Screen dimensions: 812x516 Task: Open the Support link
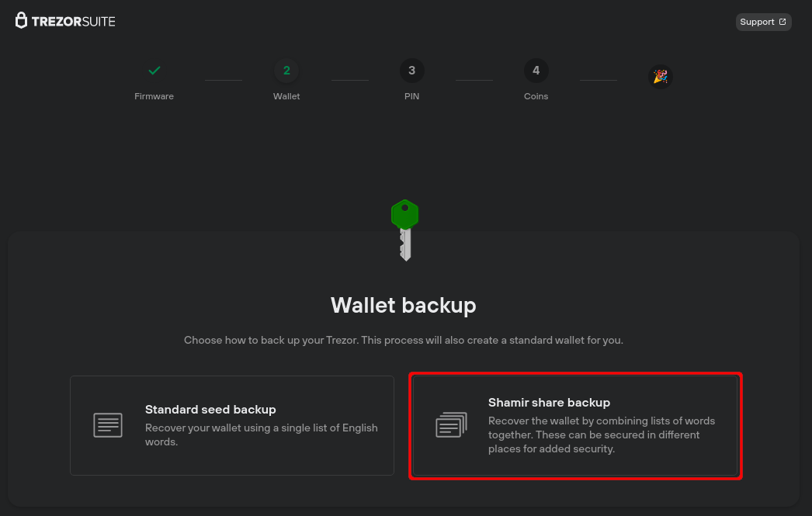(763, 22)
